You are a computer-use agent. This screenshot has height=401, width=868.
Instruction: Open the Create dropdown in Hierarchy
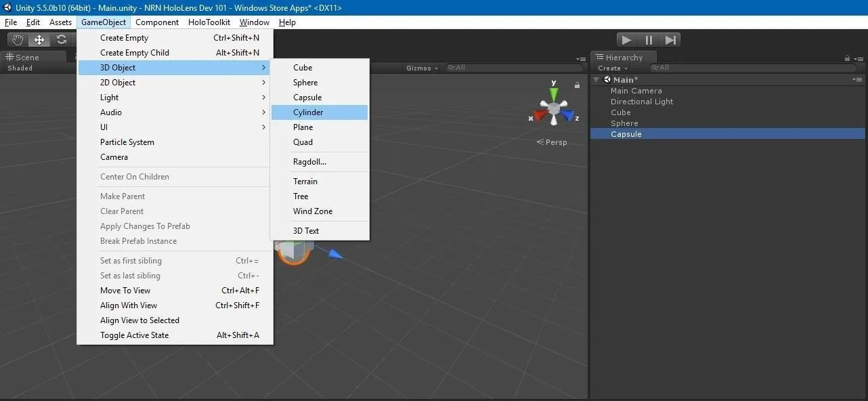(x=613, y=68)
